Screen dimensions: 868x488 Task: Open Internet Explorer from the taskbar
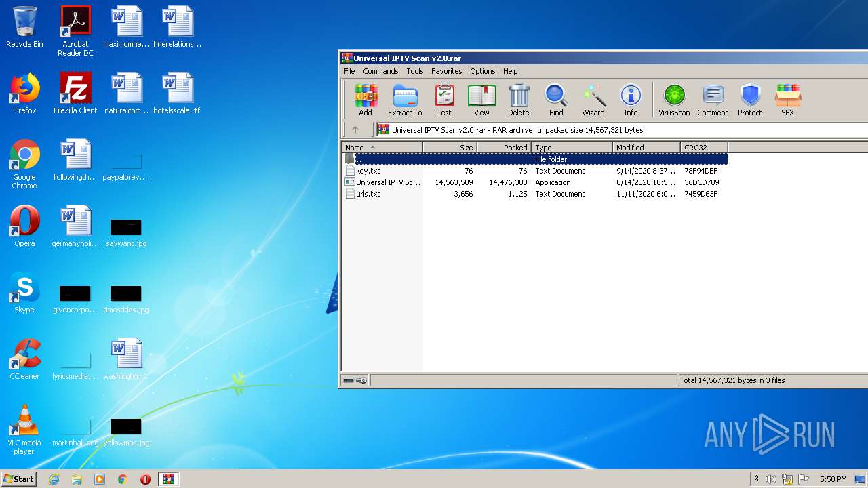tap(54, 479)
